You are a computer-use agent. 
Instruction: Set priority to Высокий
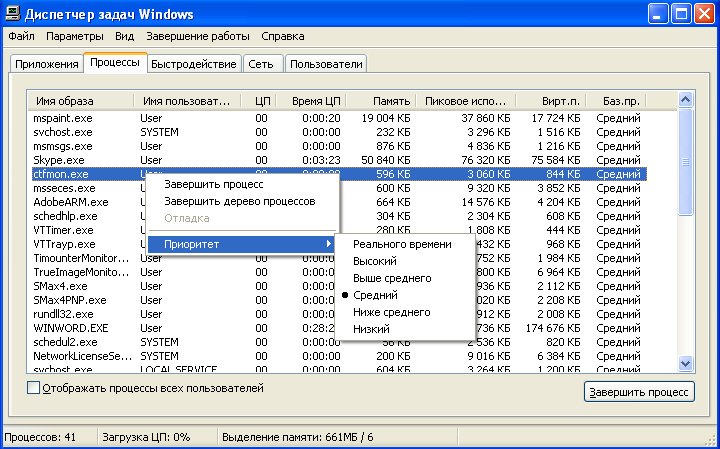[405, 262]
